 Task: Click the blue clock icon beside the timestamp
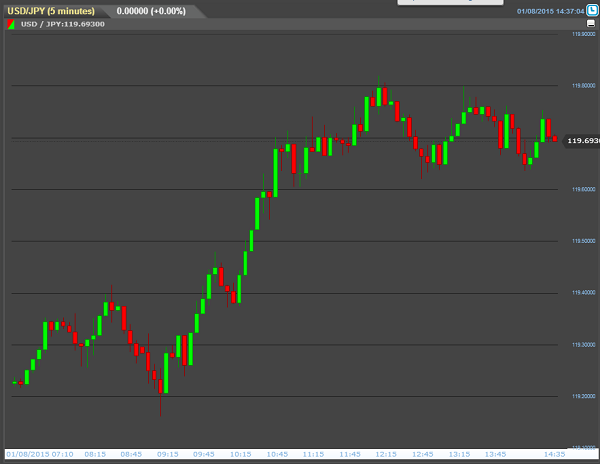coord(592,10)
